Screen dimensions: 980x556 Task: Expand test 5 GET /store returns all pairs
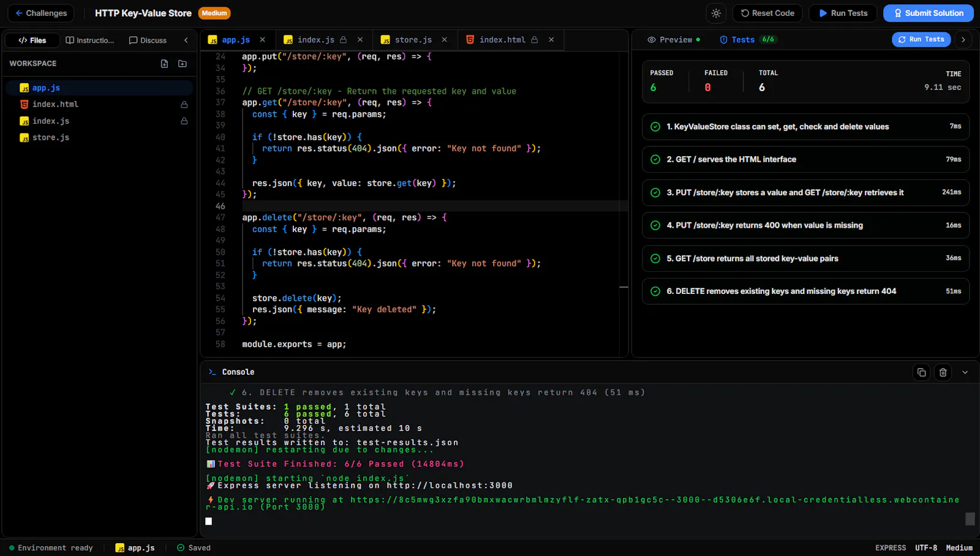[x=805, y=259]
